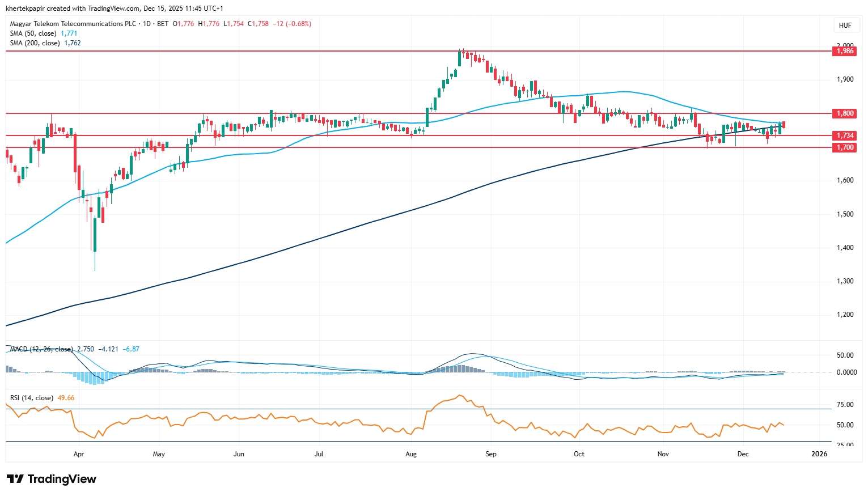This screenshot has width=868, height=496.
Task: Click the MACD (12, 26, close) legend
Action: tap(41, 349)
